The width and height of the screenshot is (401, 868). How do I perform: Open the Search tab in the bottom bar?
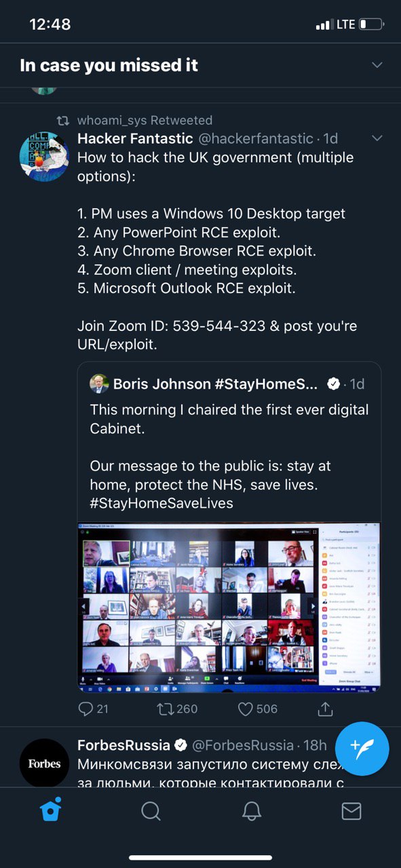coord(151,810)
